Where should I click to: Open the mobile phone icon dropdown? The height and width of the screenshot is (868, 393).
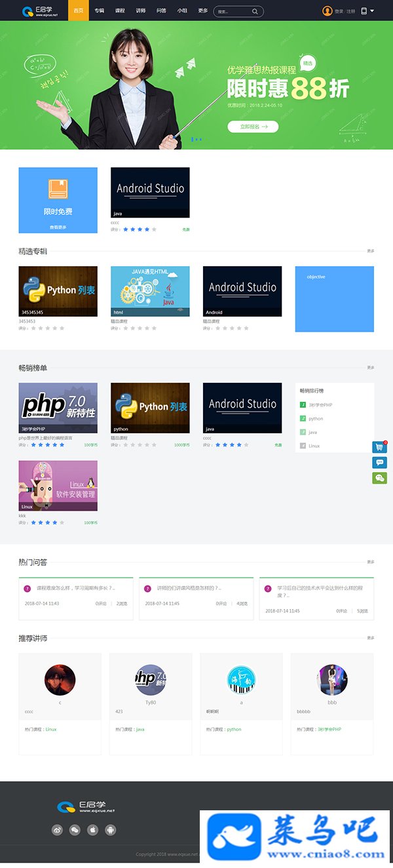click(x=367, y=11)
